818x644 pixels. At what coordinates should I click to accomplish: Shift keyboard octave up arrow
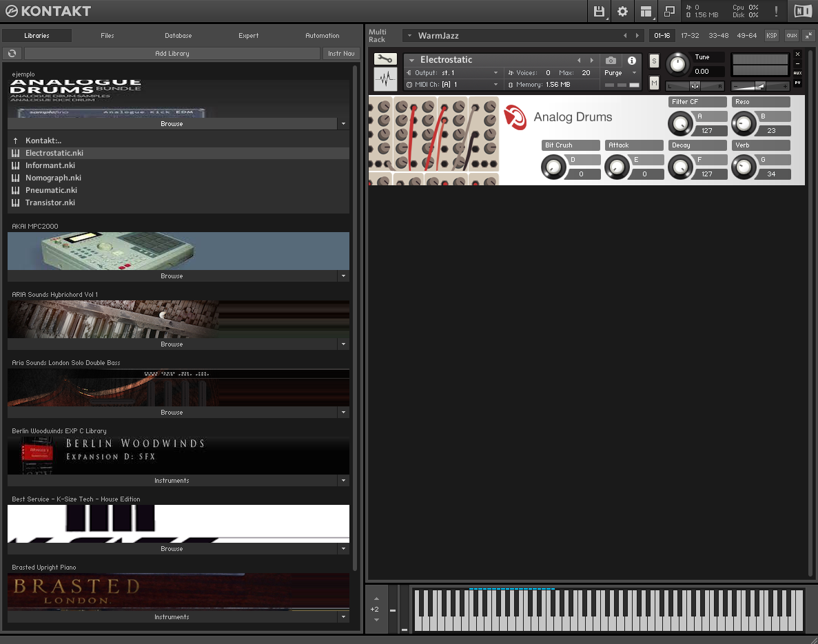pos(376,599)
